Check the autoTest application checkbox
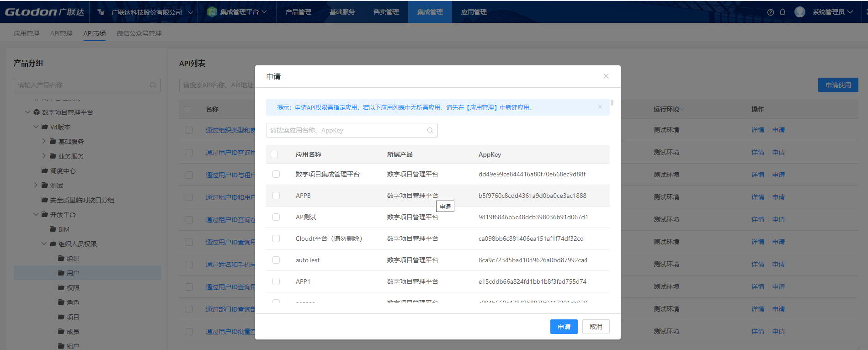 (x=276, y=260)
